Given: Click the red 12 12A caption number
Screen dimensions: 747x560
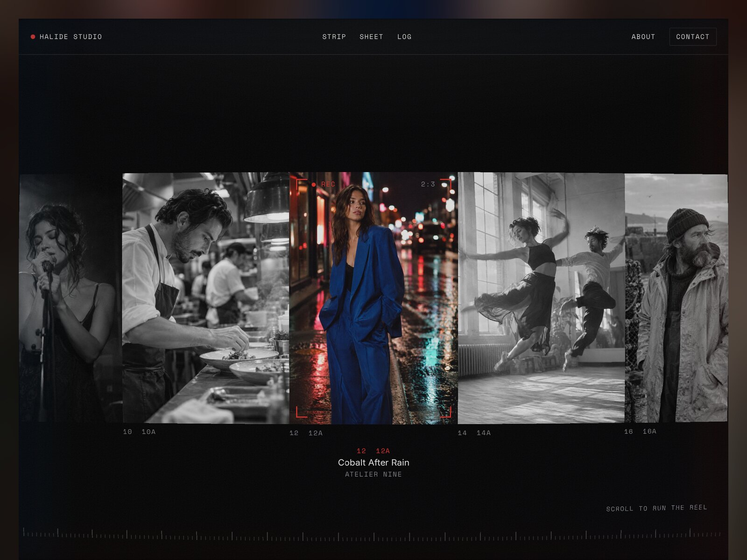Looking at the screenshot, I should pyautogui.click(x=373, y=451).
